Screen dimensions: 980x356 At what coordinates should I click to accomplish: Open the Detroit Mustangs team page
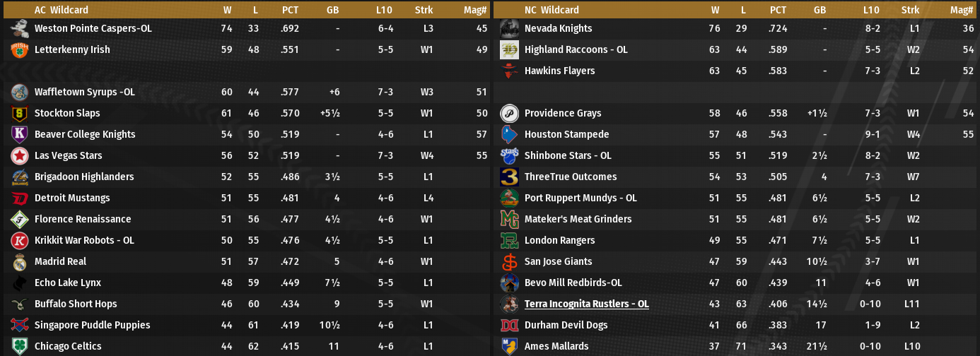click(x=72, y=198)
